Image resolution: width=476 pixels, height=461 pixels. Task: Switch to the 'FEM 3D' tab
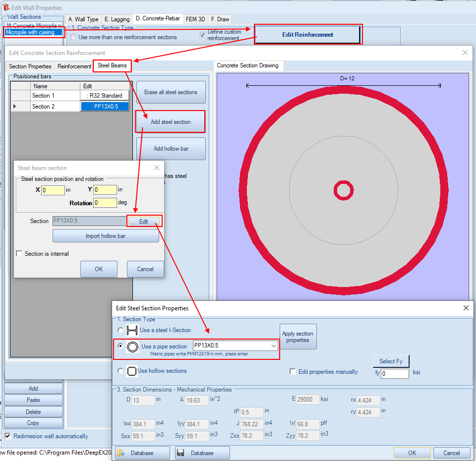click(195, 19)
